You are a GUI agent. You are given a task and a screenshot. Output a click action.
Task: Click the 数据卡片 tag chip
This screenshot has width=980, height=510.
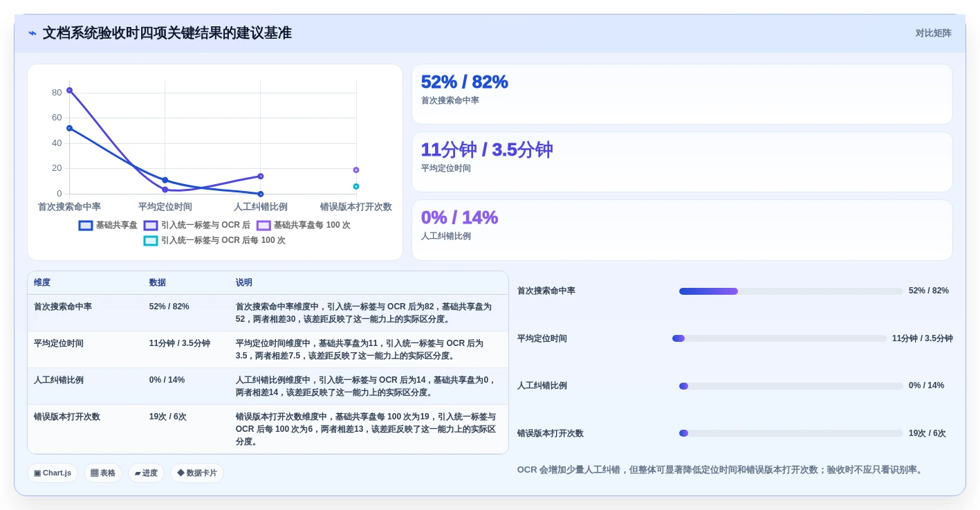click(197, 473)
